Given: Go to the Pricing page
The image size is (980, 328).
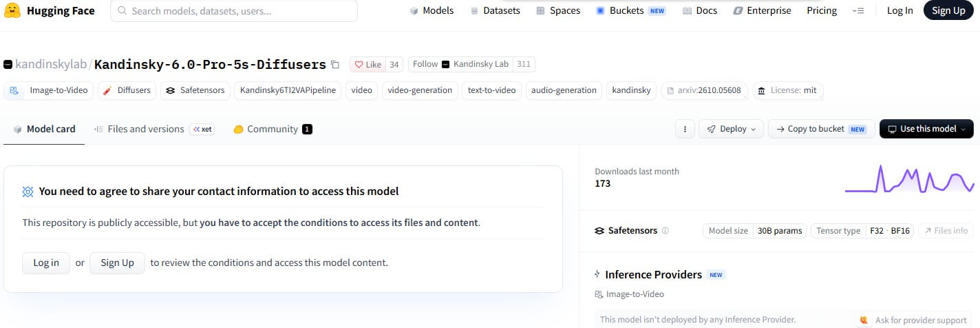Looking at the screenshot, I should click(822, 10).
